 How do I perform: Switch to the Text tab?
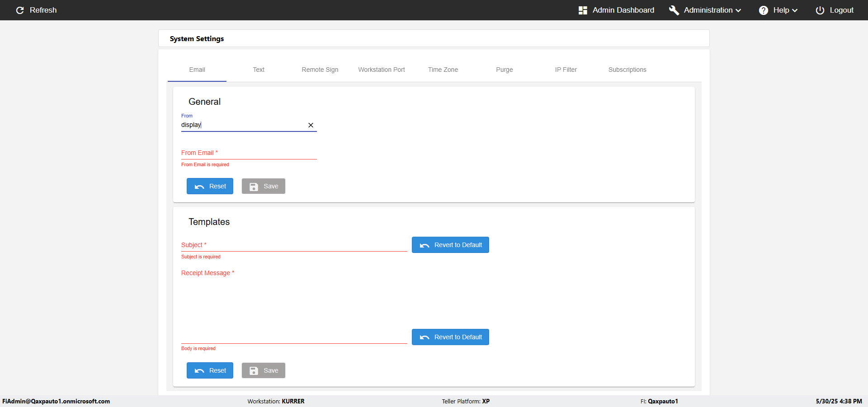pyautogui.click(x=259, y=70)
